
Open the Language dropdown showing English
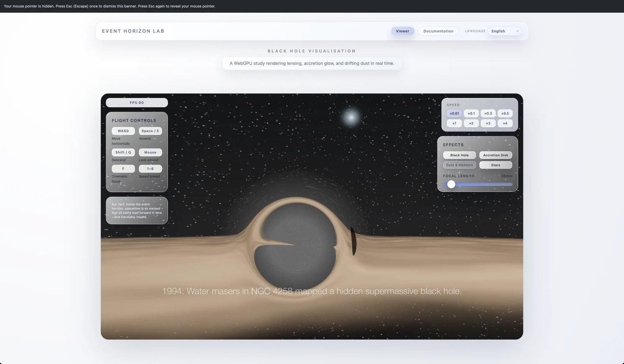pos(504,31)
